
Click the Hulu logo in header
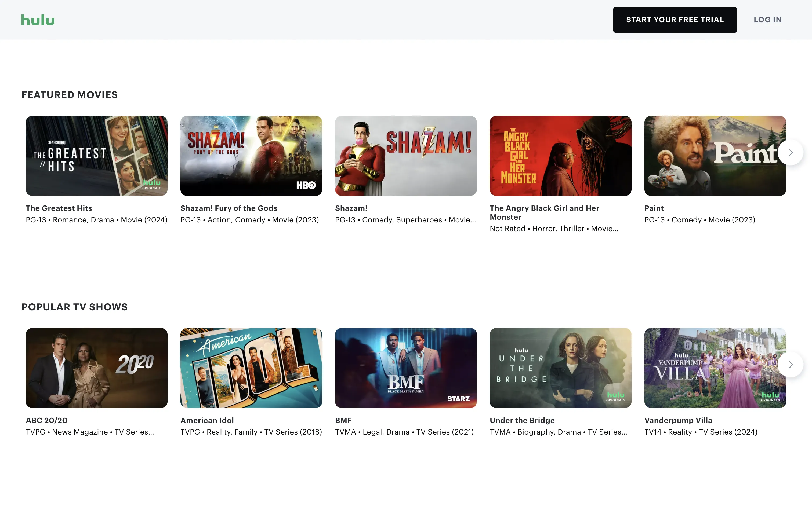[38, 20]
